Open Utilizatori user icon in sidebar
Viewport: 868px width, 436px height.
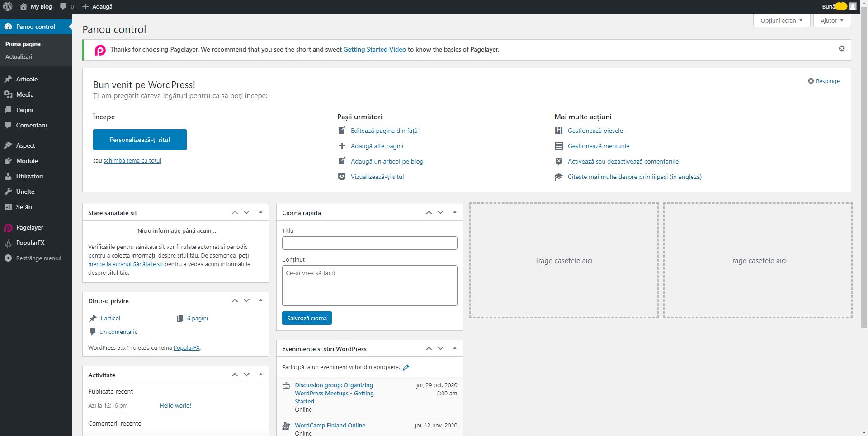8,176
